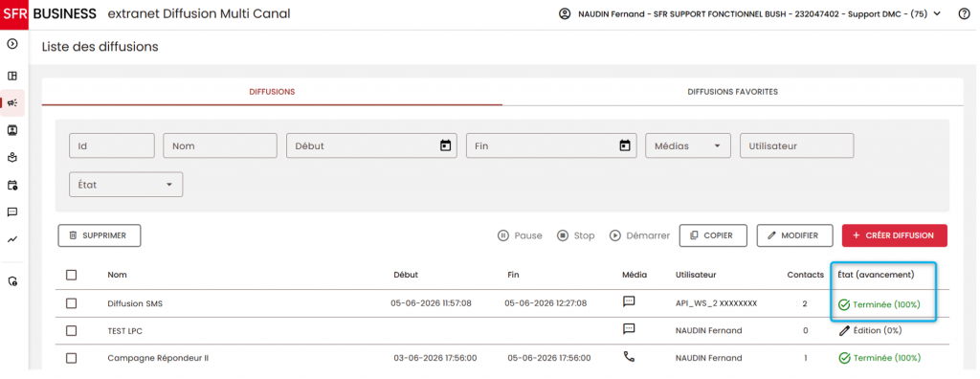Sort by the Fin column header
The image size is (980, 379).
point(513,275)
